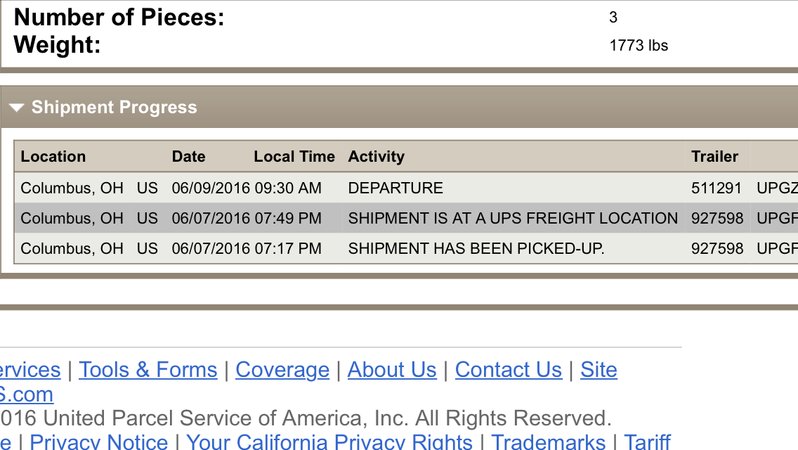This screenshot has height=450, width=798.
Task: Open the Contact Us link
Action: point(508,370)
